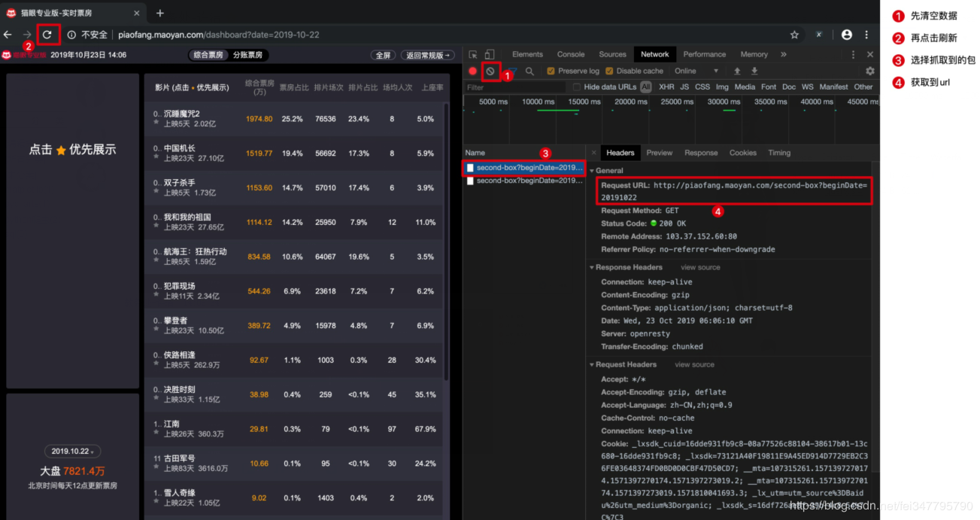The image size is (980, 520).
Task: Filter requests by JS type
Action: point(684,87)
